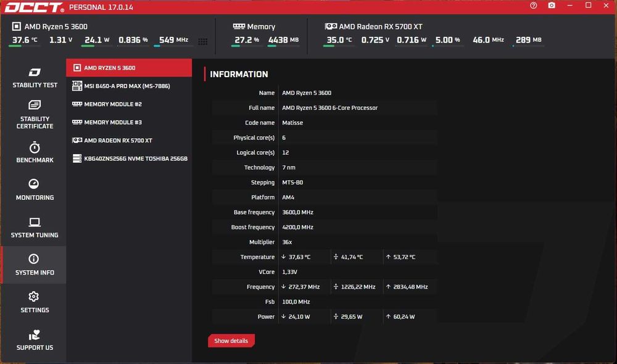
Task: Click the CPU core grid icon
Action: [202, 41]
